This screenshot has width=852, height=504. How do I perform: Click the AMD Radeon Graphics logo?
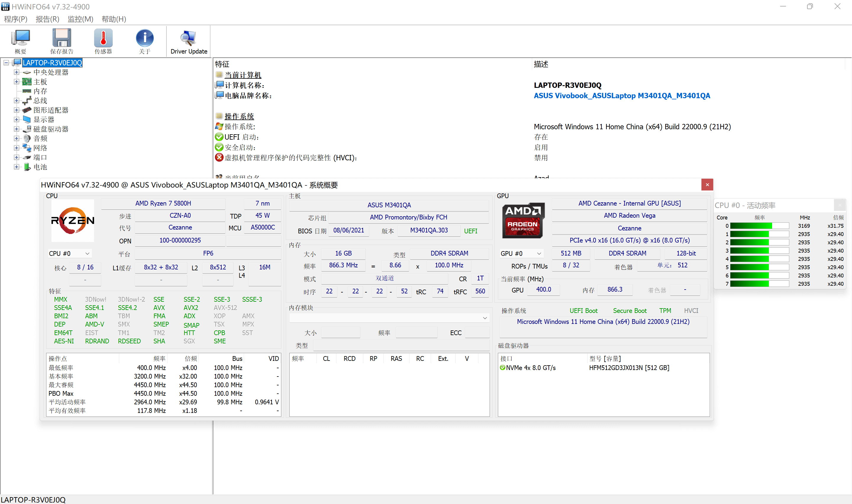click(523, 220)
